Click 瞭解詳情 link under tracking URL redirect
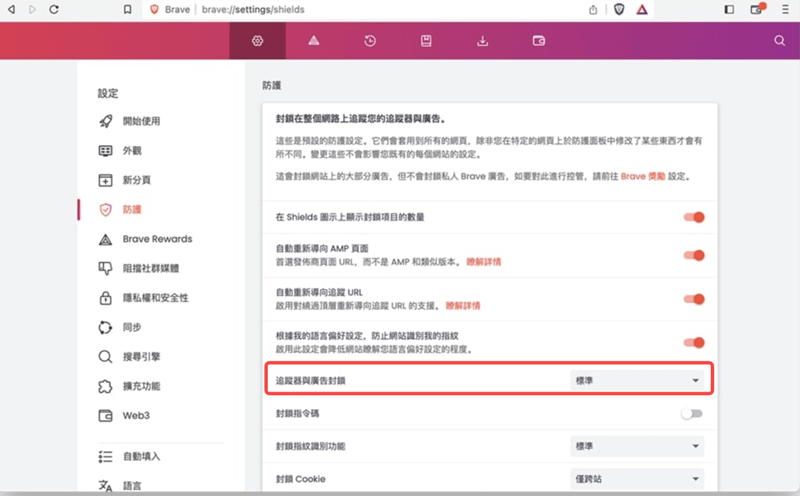Viewport: 800px width, 496px height. point(463,306)
